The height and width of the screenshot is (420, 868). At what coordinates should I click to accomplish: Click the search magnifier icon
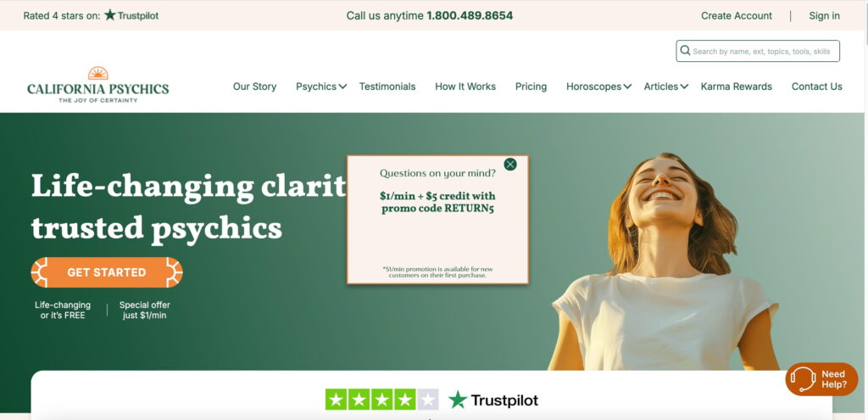[x=685, y=50]
